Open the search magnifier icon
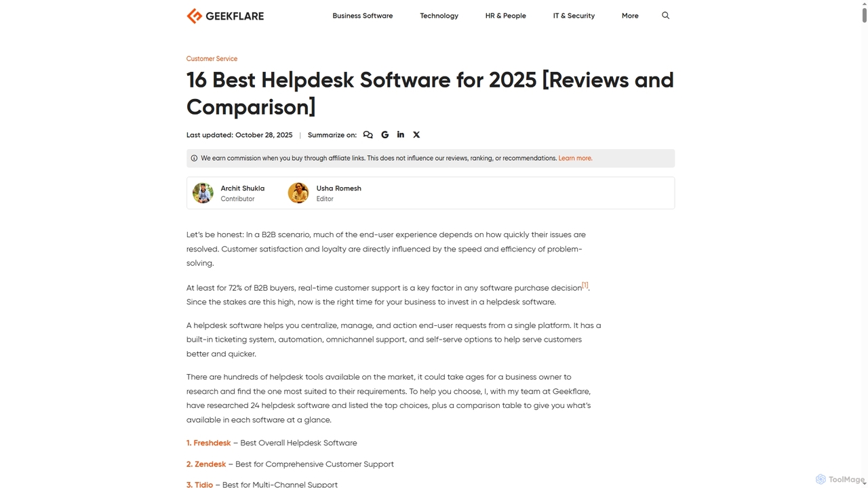The image size is (868, 488). (x=665, y=16)
